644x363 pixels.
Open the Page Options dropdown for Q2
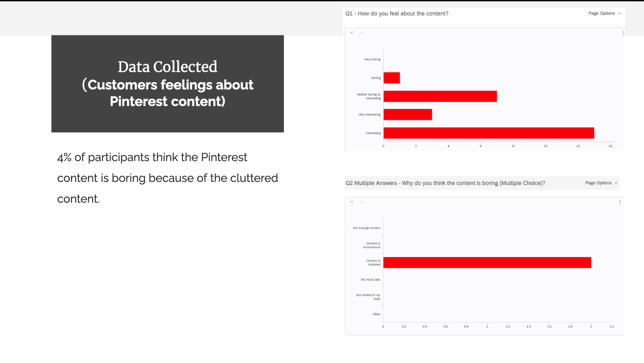click(602, 183)
